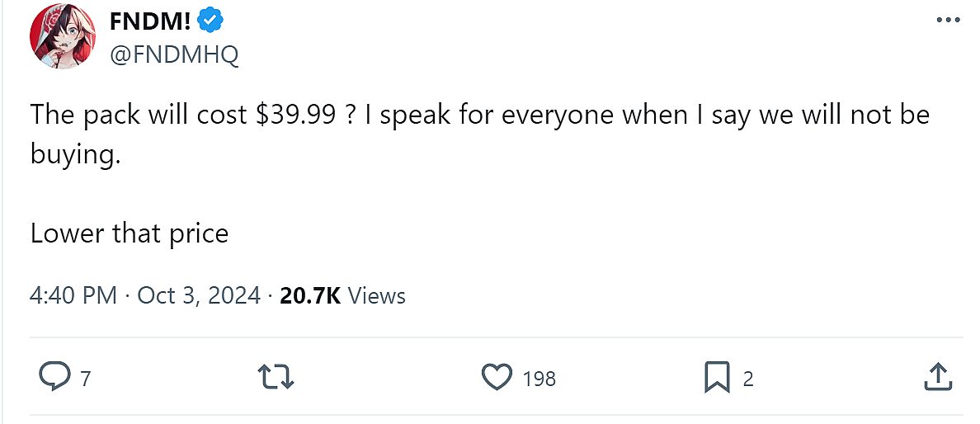Click the 198 likes count

[539, 379]
